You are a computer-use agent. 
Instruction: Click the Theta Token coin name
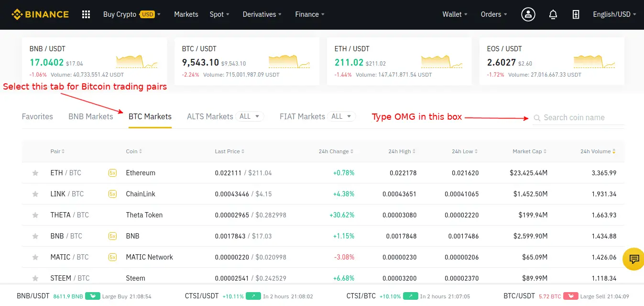(x=144, y=215)
